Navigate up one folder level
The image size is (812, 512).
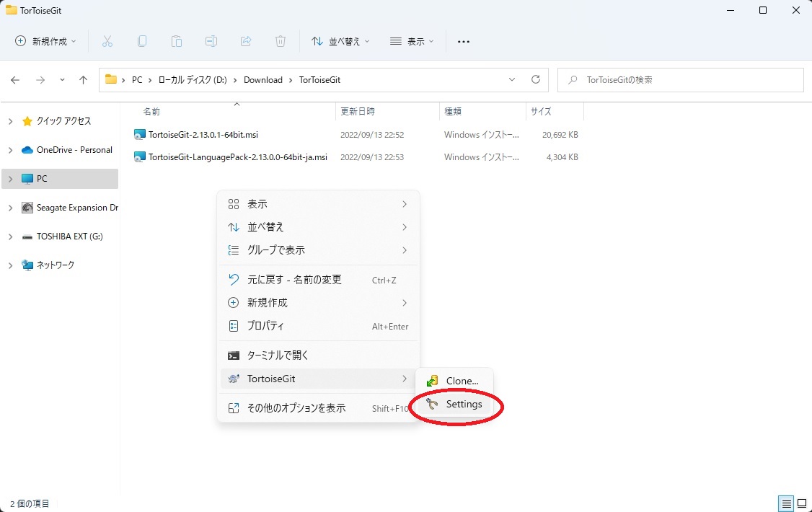click(x=83, y=80)
